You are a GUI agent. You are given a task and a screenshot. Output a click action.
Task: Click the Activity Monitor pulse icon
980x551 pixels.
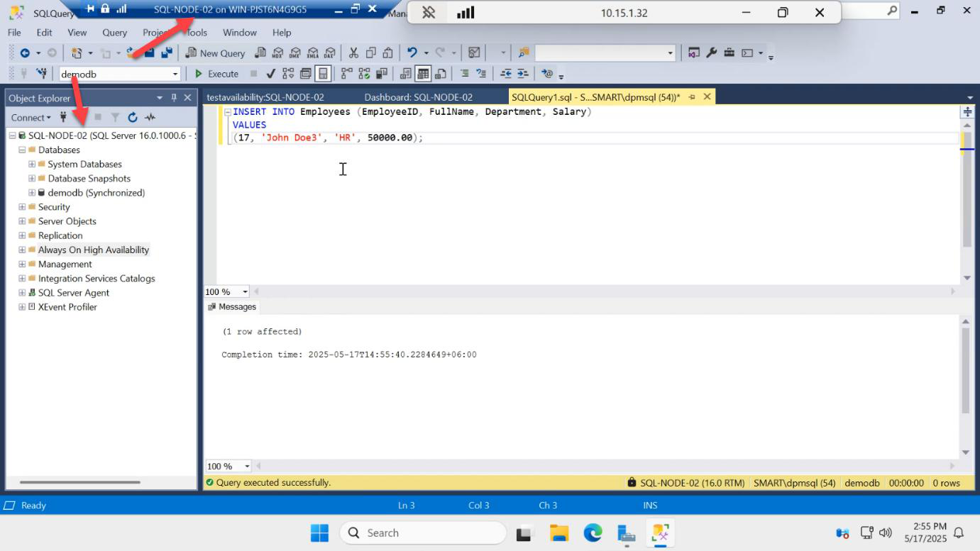(x=150, y=118)
